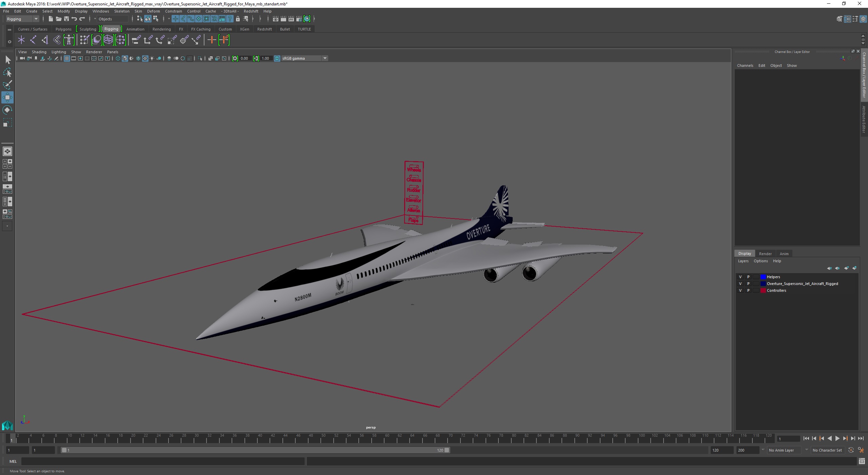Open the Script Editor icon
Image resolution: width=868 pixels, height=475 pixels.
[862, 461]
